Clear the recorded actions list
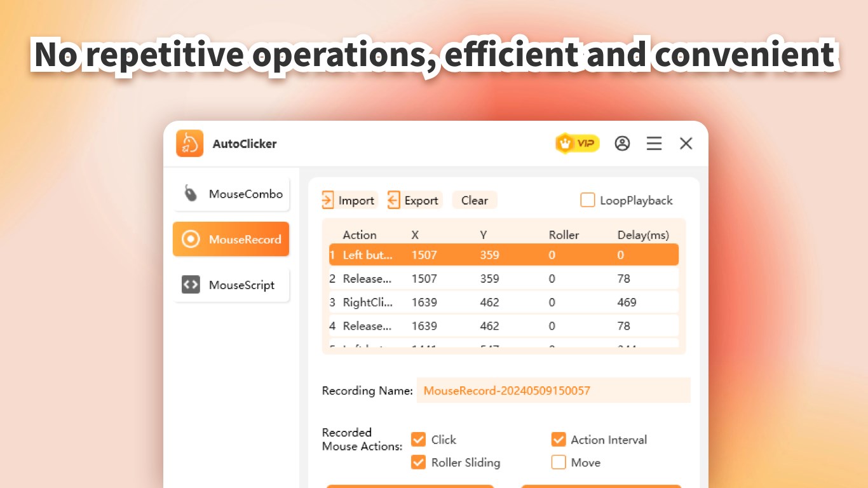The image size is (868, 488). tap(474, 200)
